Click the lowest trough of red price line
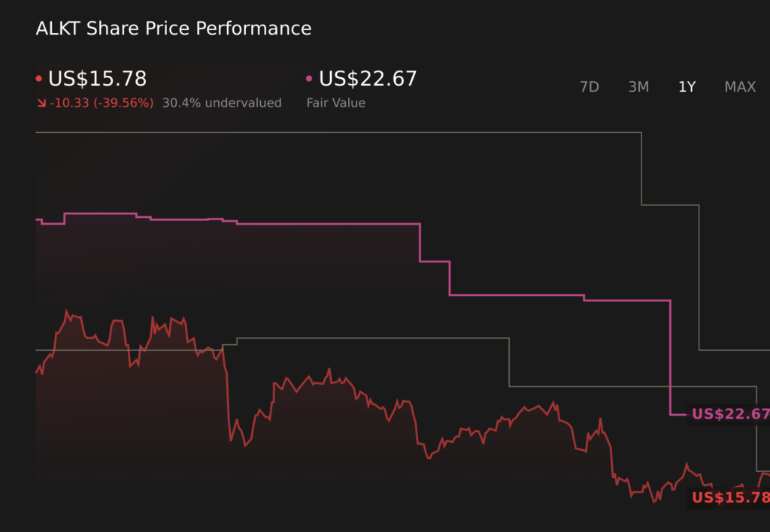Viewport: 770px width, 532px height. click(x=656, y=500)
